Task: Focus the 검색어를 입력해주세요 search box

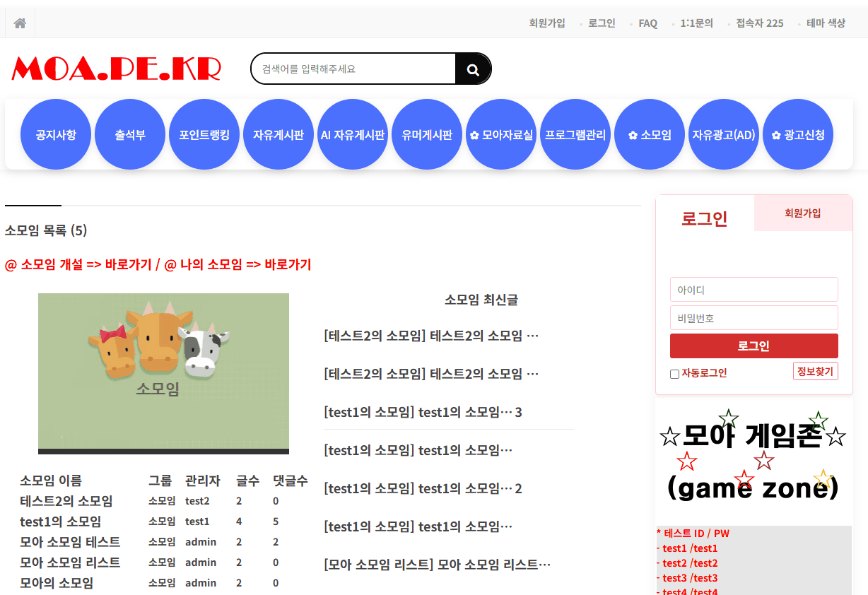Action: (x=353, y=69)
